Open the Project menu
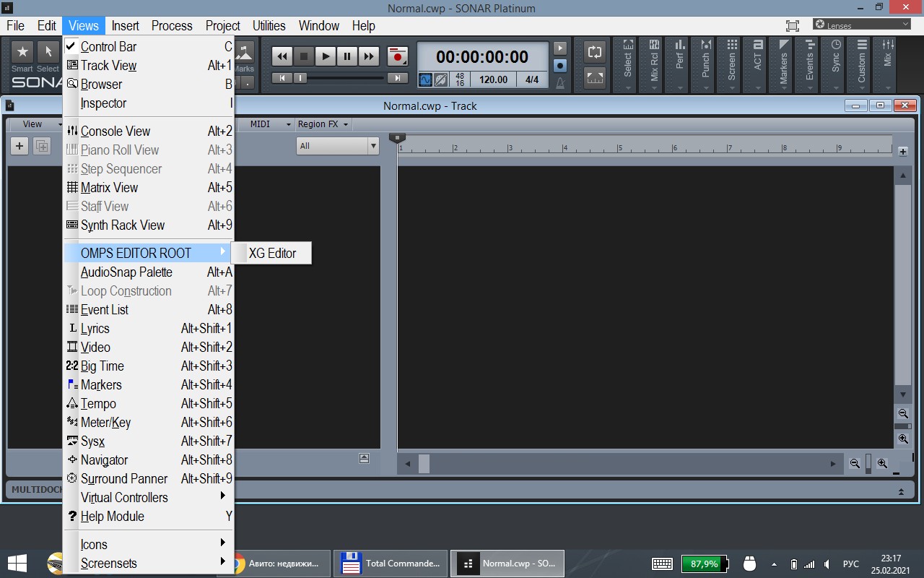The width and height of the screenshot is (924, 578). coord(222,25)
